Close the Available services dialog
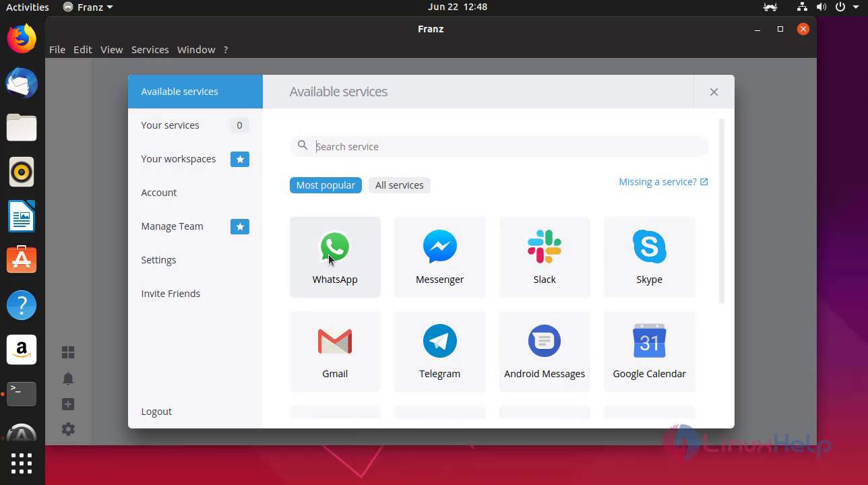Viewport: 868px width, 485px height. [714, 92]
